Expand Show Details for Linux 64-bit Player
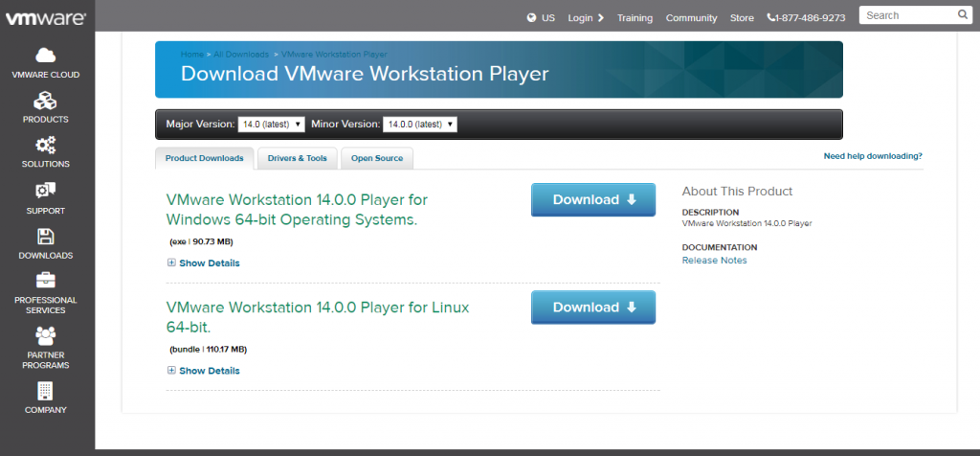This screenshot has width=980, height=456. (209, 371)
